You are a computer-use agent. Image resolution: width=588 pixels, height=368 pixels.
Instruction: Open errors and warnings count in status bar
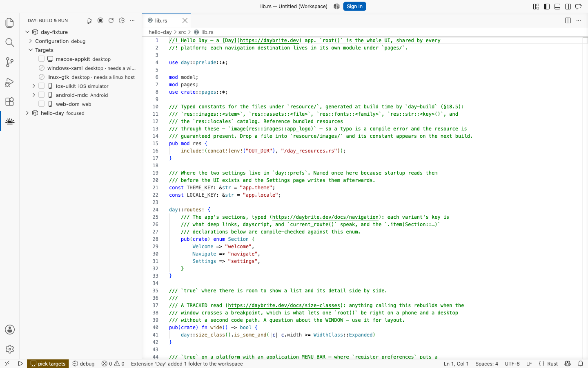(x=113, y=364)
